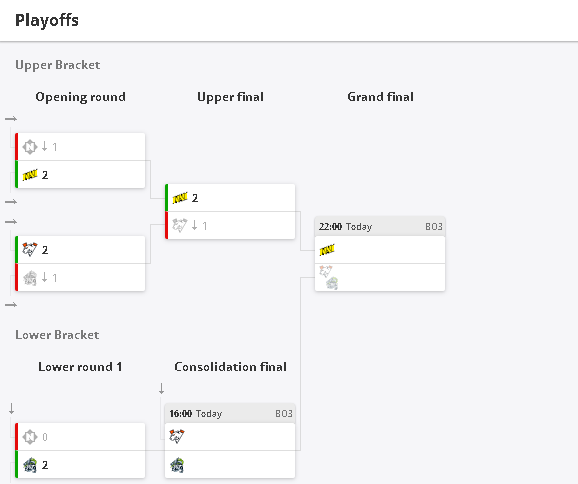
Task: Click the NaVi logo in the Opening round match
Action: pyautogui.click(x=30, y=175)
